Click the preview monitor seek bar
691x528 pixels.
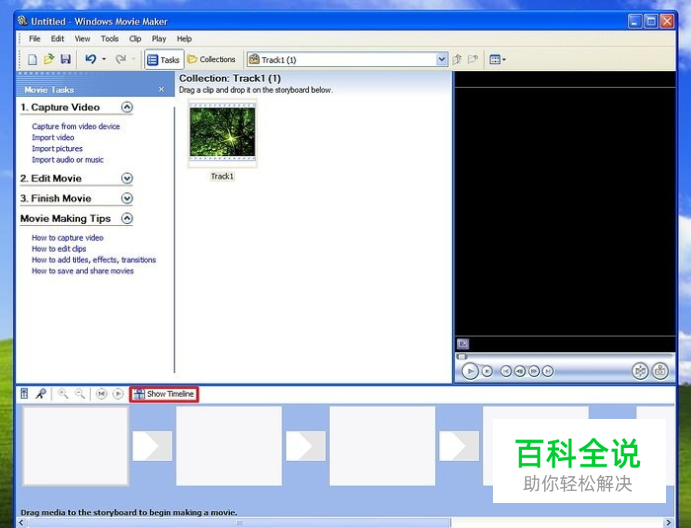564,357
